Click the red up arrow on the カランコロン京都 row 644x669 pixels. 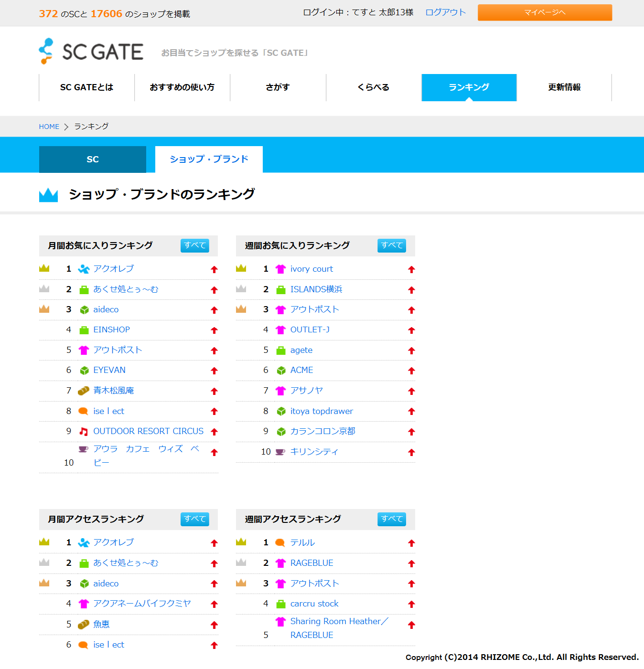(411, 432)
